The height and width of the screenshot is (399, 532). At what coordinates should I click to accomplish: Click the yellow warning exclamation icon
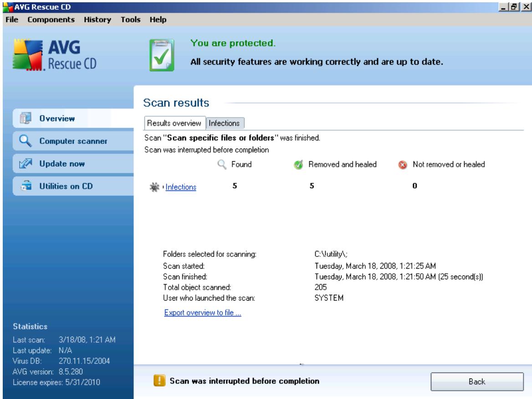click(x=159, y=381)
